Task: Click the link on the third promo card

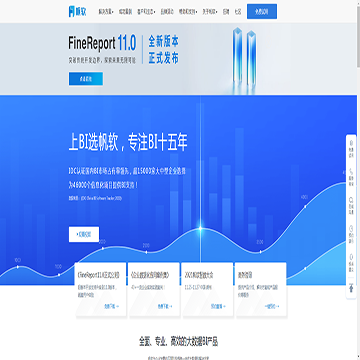Action: (x=218, y=306)
